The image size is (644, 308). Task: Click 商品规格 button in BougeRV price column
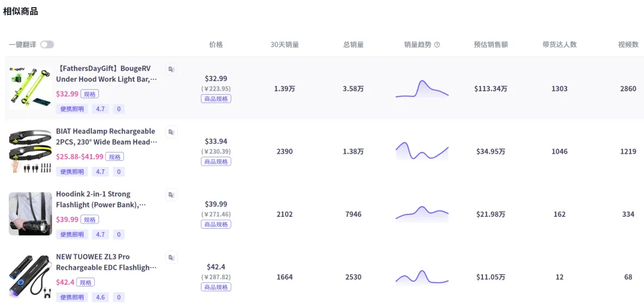click(x=216, y=99)
